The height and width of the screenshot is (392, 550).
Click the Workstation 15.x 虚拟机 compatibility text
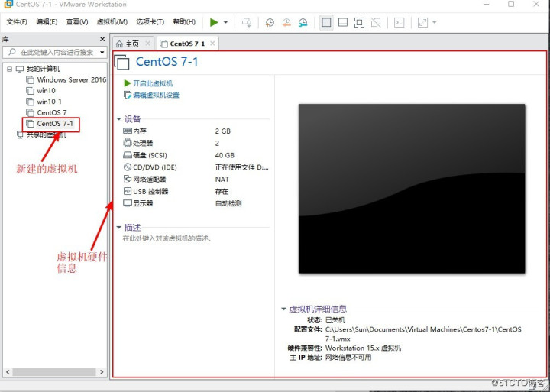[363, 348]
